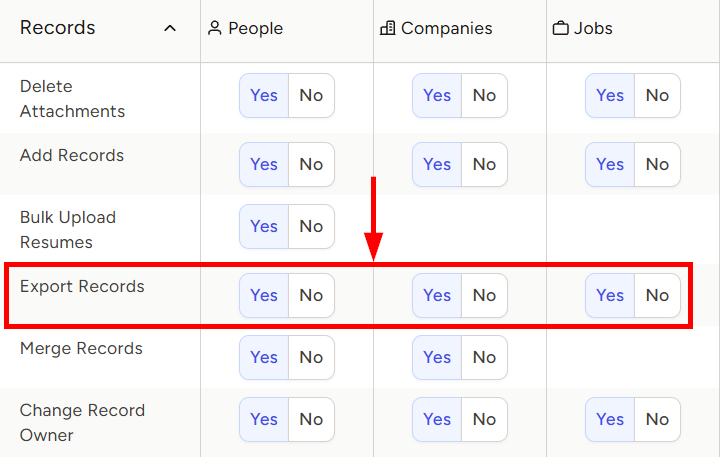
Task: Set Change Record Owner for People to No
Action: click(311, 419)
